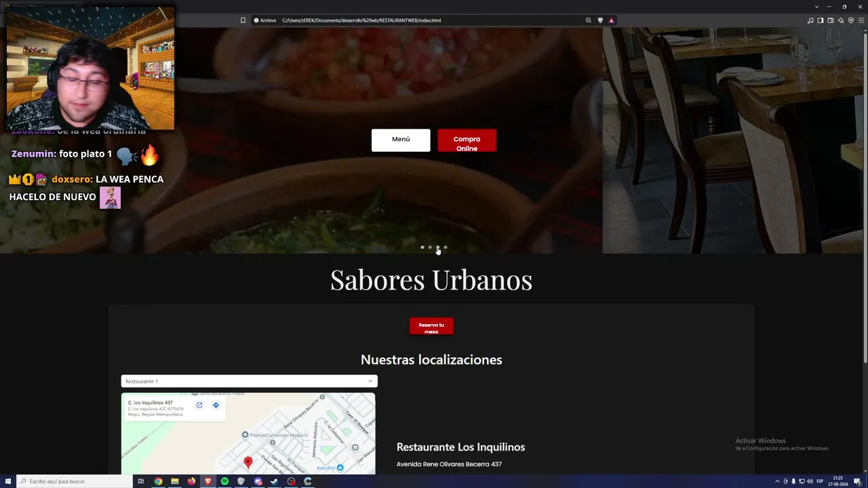Open the Windows notification center icon
This screenshot has height=488, width=868.
(x=858, y=481)
